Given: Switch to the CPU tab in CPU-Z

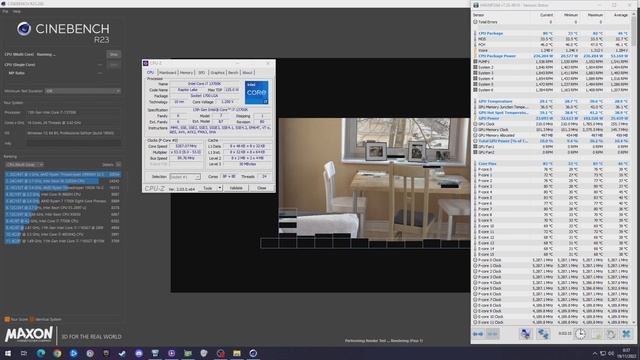Looking at the screenshot, I should pyautogui.click(x=150, y=72).
